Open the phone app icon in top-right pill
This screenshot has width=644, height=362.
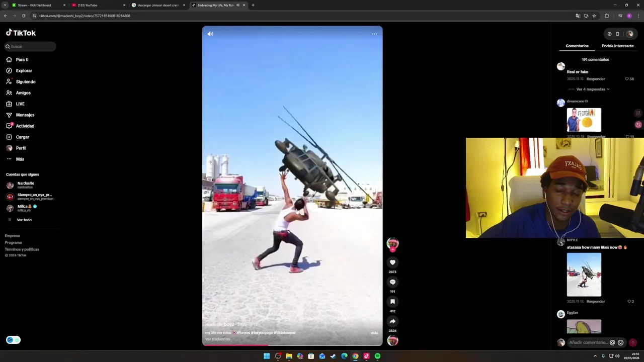coord(617,34)
